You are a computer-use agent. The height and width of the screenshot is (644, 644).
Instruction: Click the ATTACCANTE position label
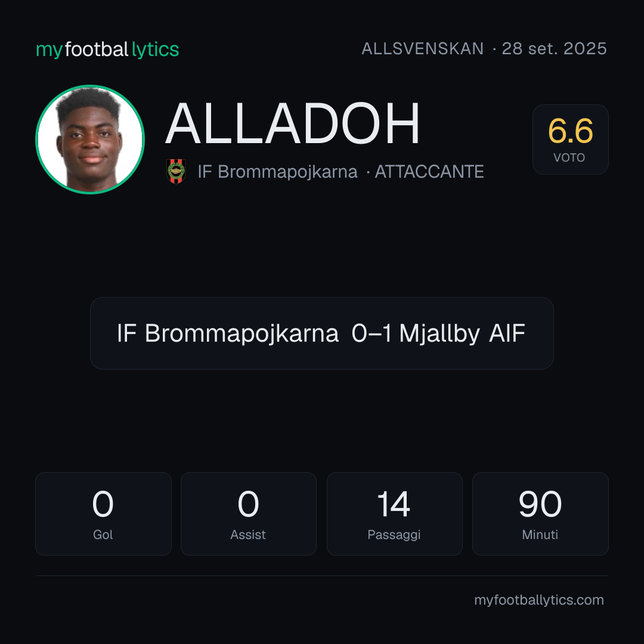pos(429,172)
